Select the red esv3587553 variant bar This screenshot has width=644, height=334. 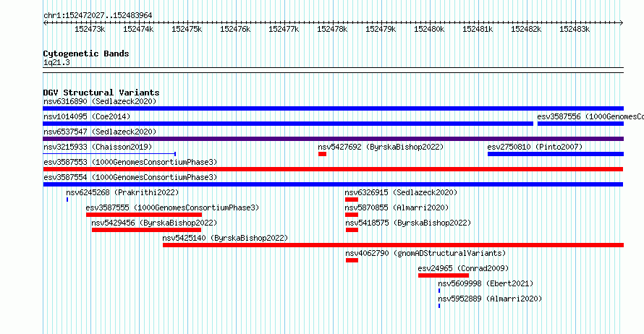point(333,169)
